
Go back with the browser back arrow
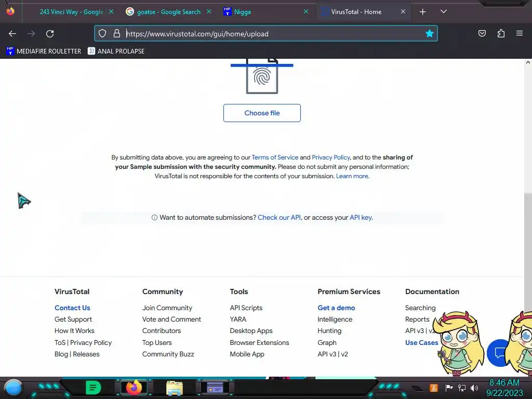point(12,34)
